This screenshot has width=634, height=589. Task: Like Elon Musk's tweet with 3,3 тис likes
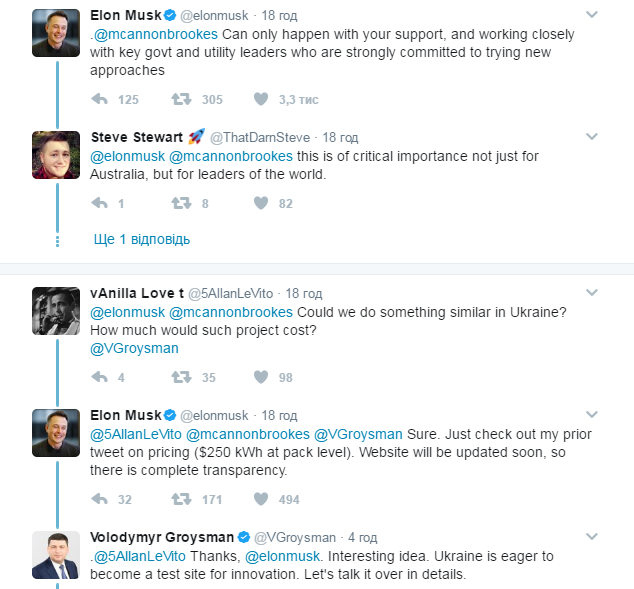(261, 99)
